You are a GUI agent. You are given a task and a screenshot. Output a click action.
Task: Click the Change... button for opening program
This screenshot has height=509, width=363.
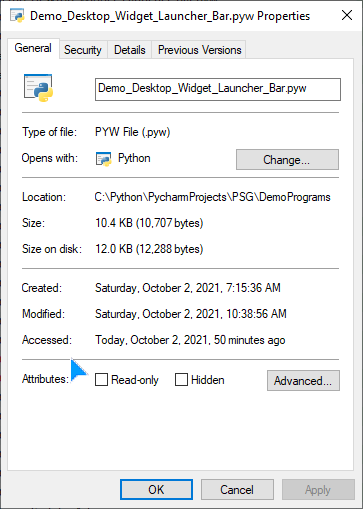tap(287, 160)
